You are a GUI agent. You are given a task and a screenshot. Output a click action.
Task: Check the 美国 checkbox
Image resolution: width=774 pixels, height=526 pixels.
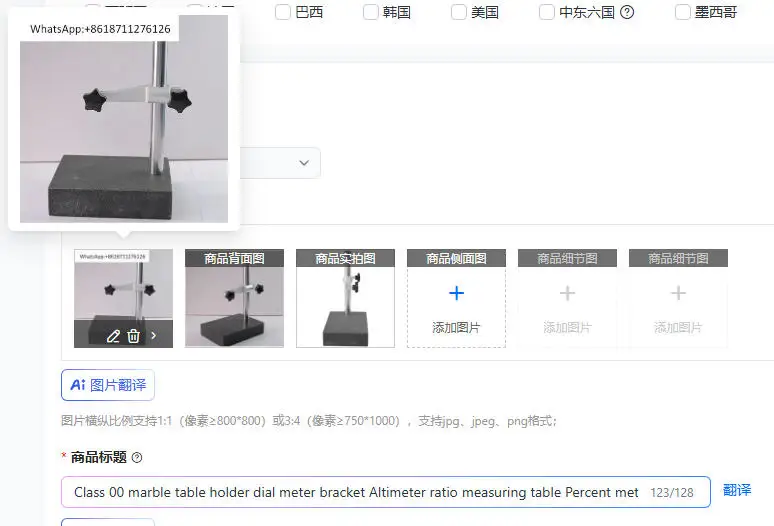tap(459, 12)
